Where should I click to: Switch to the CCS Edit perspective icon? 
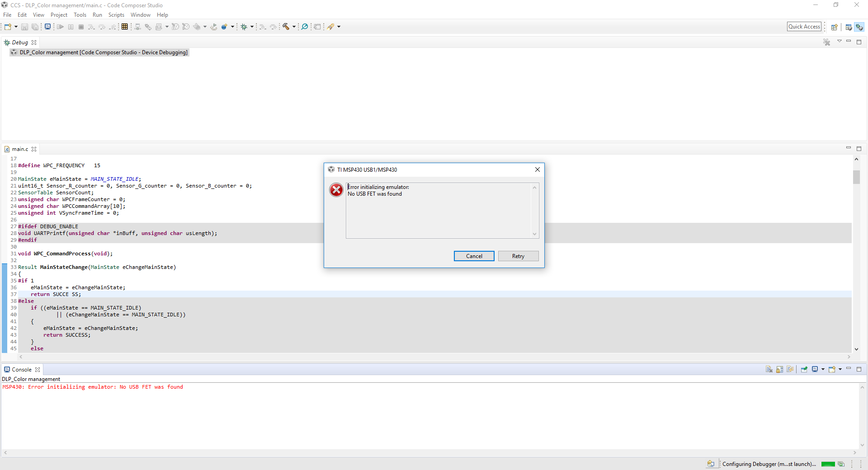pos(849,27)
